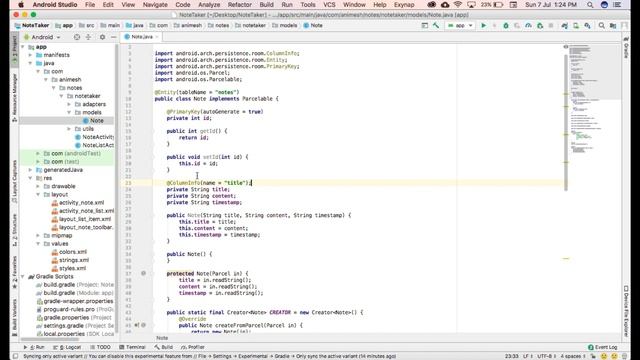Toggle the tool window bars square at bottom-left corner

click(15, 356)
